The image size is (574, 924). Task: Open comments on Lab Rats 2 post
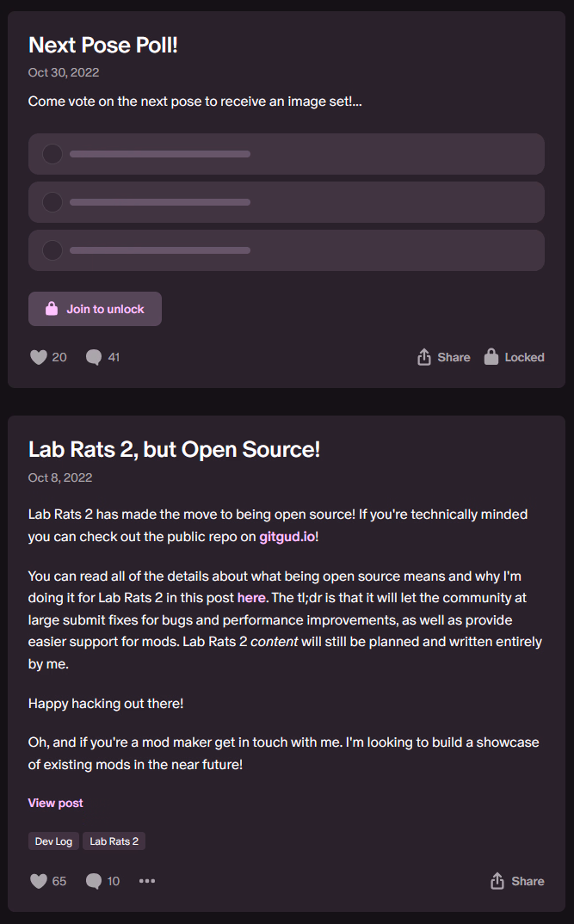94,881
